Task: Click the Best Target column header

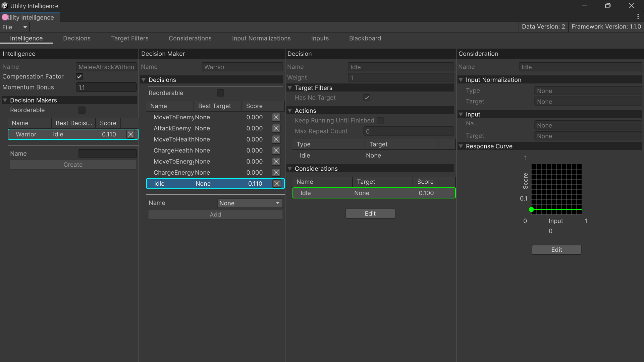Action: (218, 106)
